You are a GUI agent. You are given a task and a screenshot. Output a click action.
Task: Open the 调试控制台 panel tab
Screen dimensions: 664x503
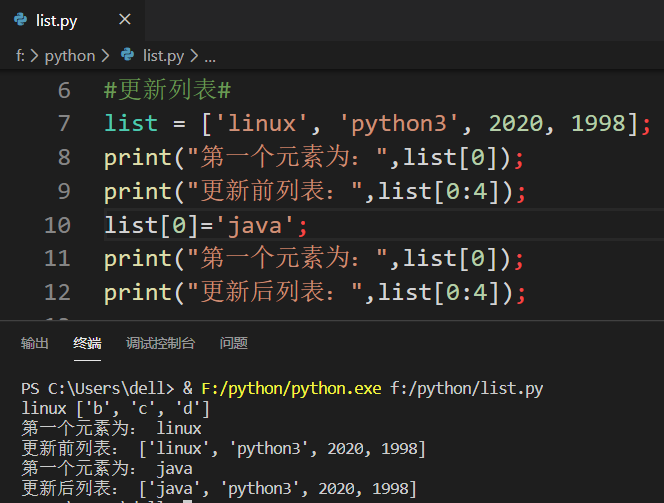click(160, 343)
